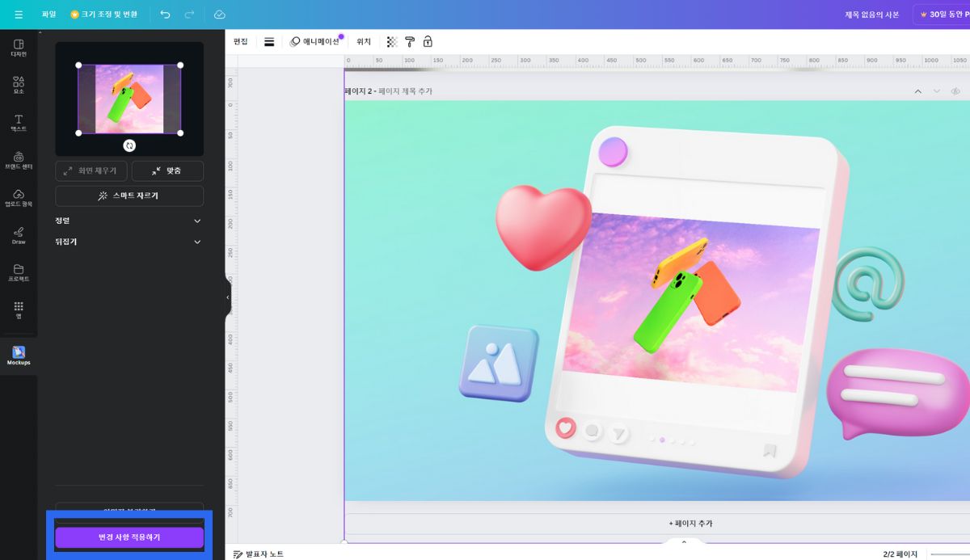Click + 페이지 추가 to add page
The height and width of the screenshot is (560, 970).
pos(690,524)
